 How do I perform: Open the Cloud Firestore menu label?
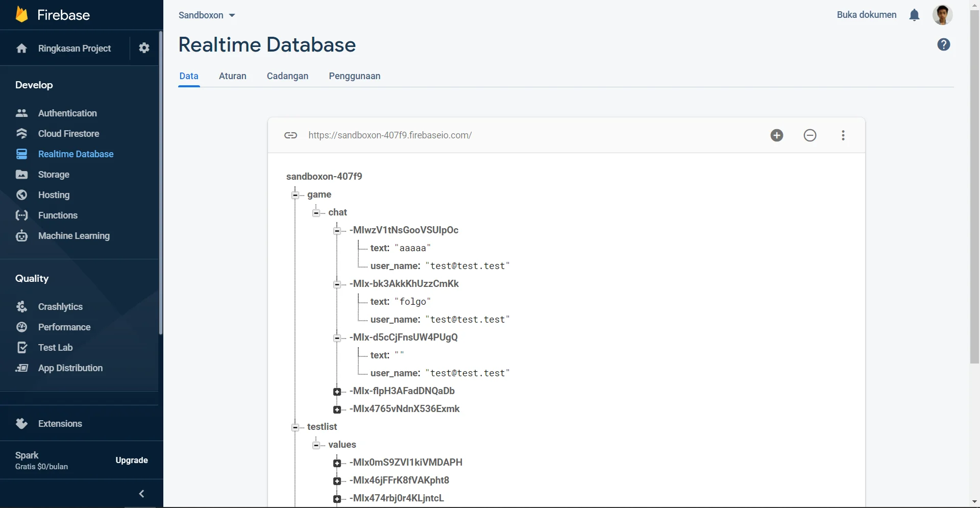click(69, 133)
